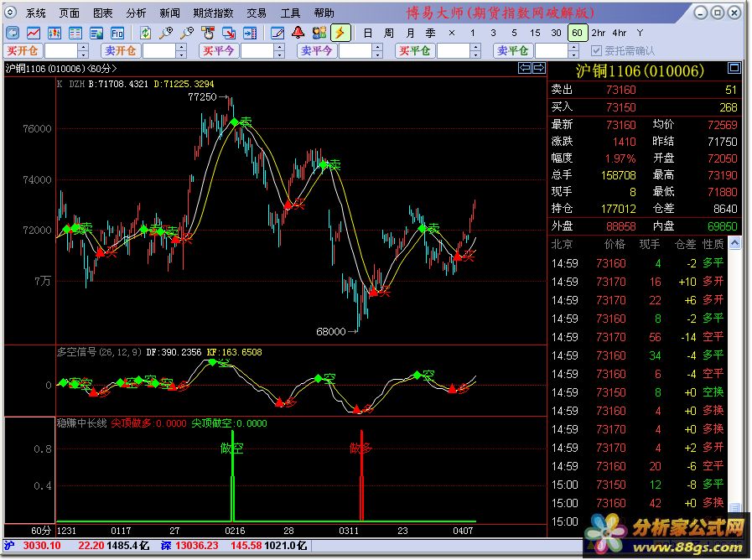The height and width of the screenshot is (560, 752).
Task: Zoom in with magnifier plus icon
Action: 166,33
